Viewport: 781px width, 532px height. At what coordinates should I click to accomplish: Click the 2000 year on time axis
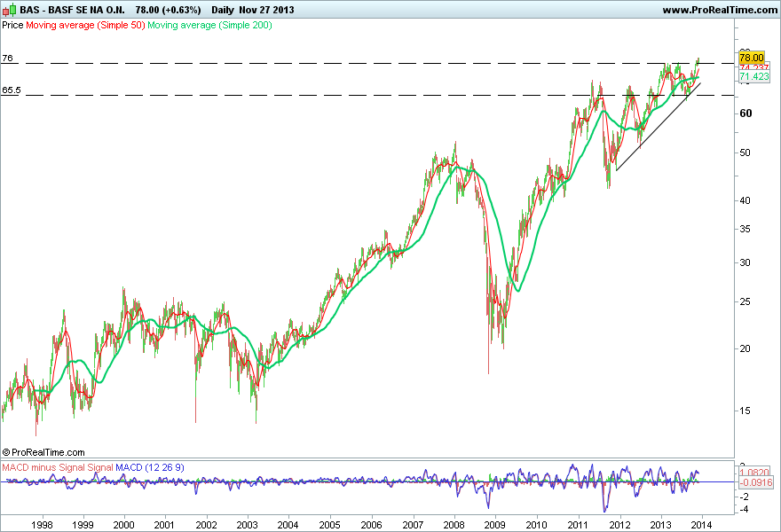[124, 525]
